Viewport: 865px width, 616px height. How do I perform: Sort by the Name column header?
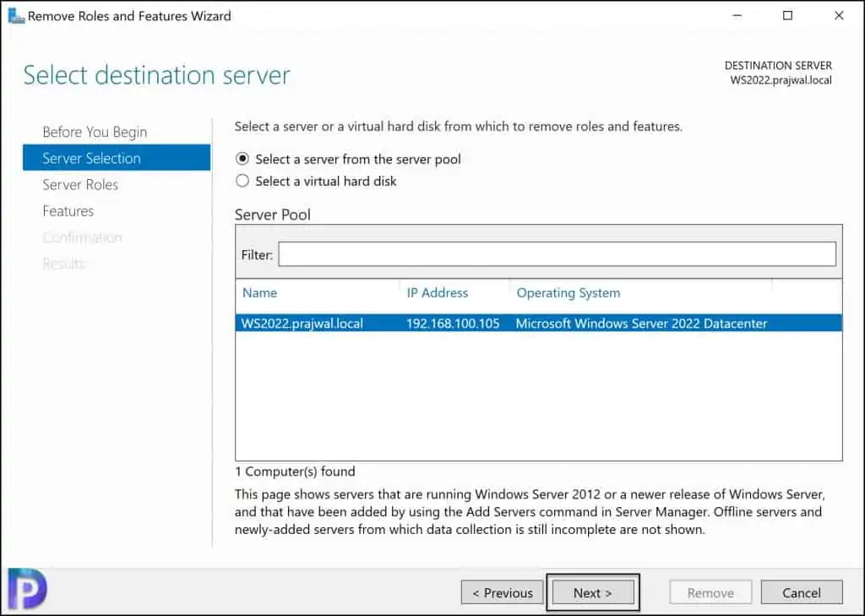click(x=259, y=292)
